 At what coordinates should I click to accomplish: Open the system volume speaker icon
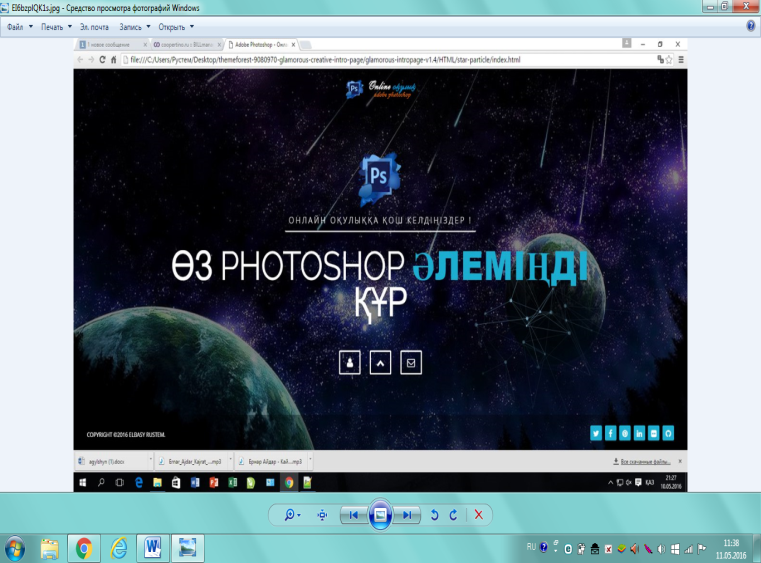(661, 549)
